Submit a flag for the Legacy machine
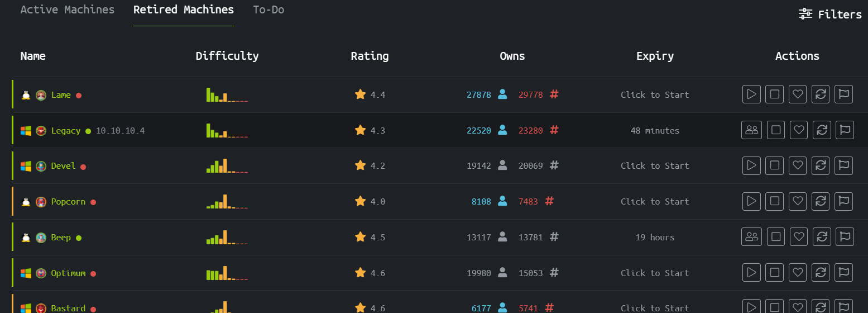Viewport: 868px width, 313px height. [x=845, y=130]
